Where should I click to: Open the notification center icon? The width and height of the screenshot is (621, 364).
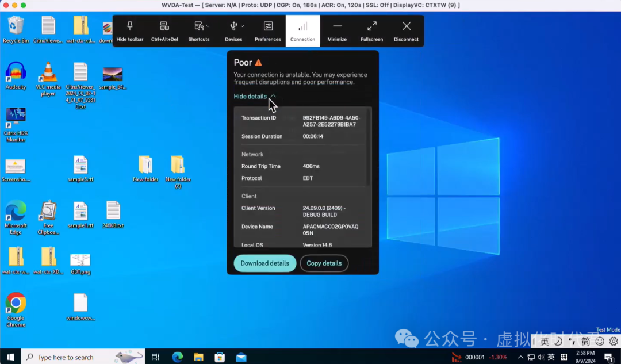[609, 357]
